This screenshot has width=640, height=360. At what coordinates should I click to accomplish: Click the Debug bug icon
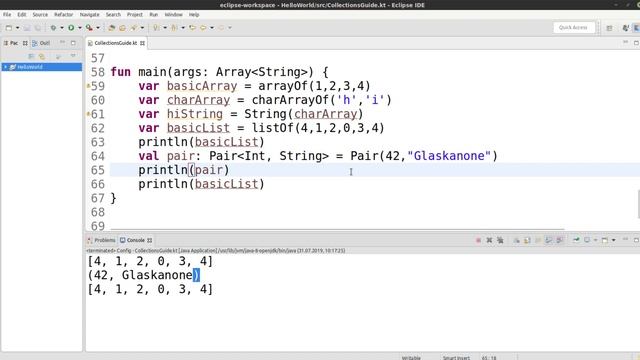53,28
